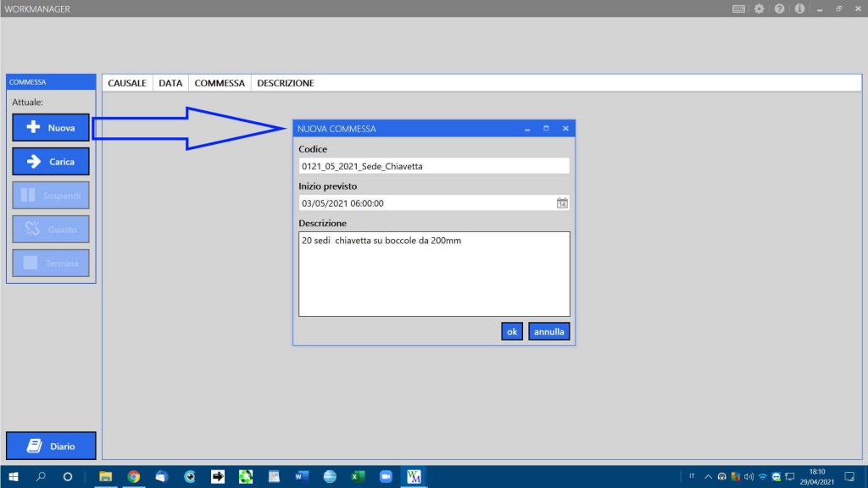Open the on-screen keyboard icon in title bar

pos(738,8)
